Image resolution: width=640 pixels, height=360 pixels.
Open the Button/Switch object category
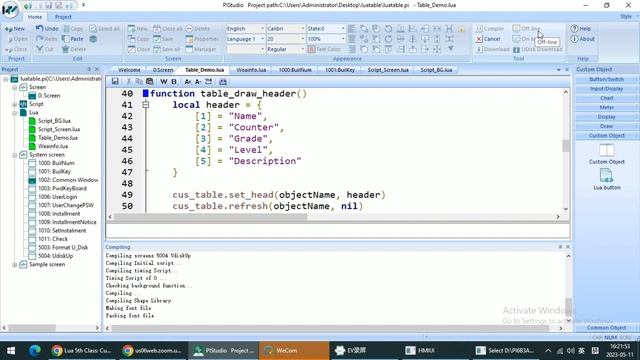coord(607,79)
